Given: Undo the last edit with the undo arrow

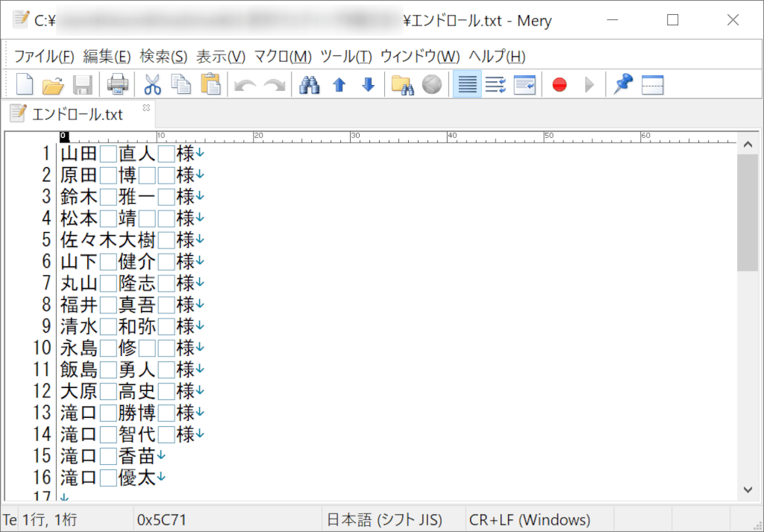Looking at the screenshot, I should (x=244, y=84).
